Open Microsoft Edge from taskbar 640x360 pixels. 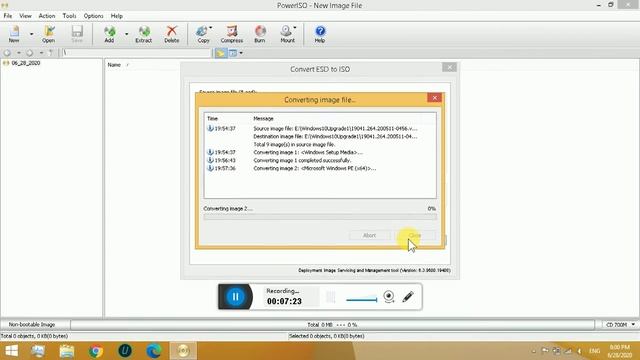click(154, 351)
